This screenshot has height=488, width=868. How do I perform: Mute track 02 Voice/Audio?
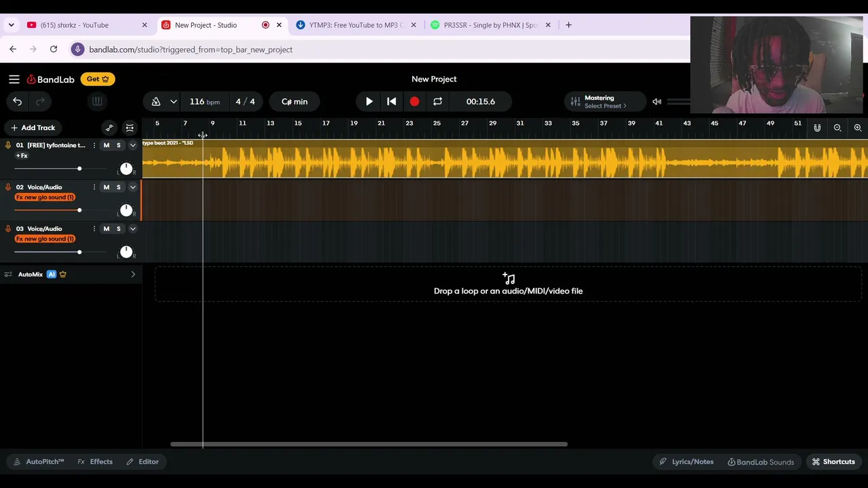tap(106, 187)
